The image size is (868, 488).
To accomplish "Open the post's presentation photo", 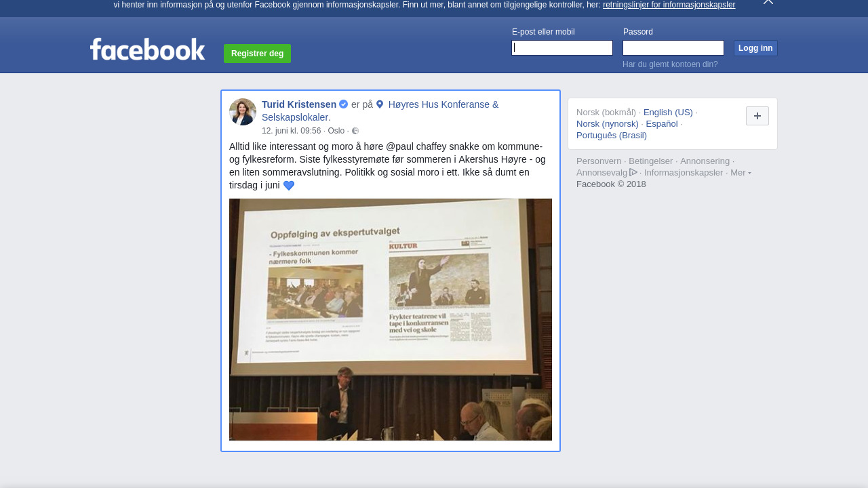I will (x=391, y=319).
